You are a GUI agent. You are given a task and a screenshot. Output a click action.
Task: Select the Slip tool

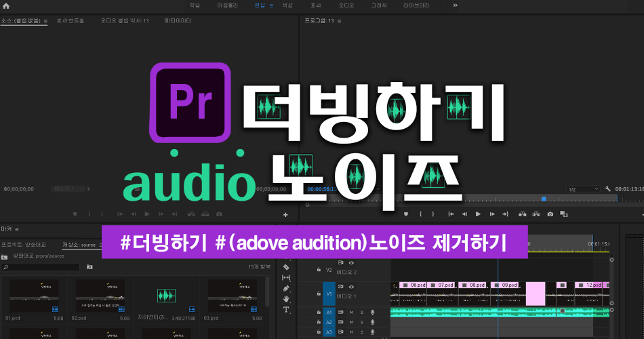(x=286, y=278)
